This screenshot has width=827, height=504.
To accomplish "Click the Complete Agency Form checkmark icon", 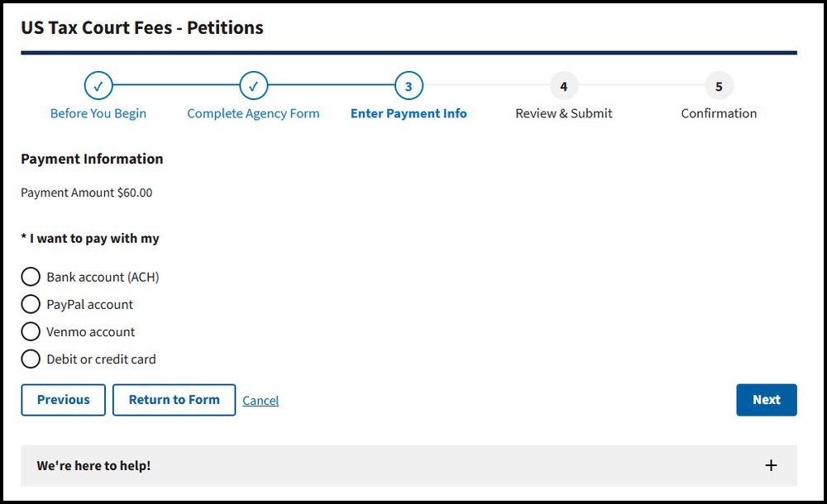I will click(253, 85).
